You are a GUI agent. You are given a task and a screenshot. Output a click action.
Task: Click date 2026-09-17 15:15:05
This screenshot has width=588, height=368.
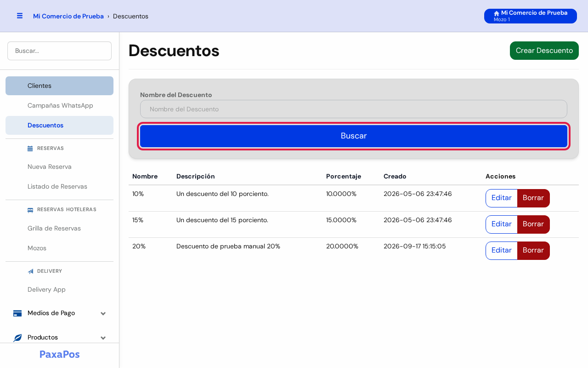415,247
